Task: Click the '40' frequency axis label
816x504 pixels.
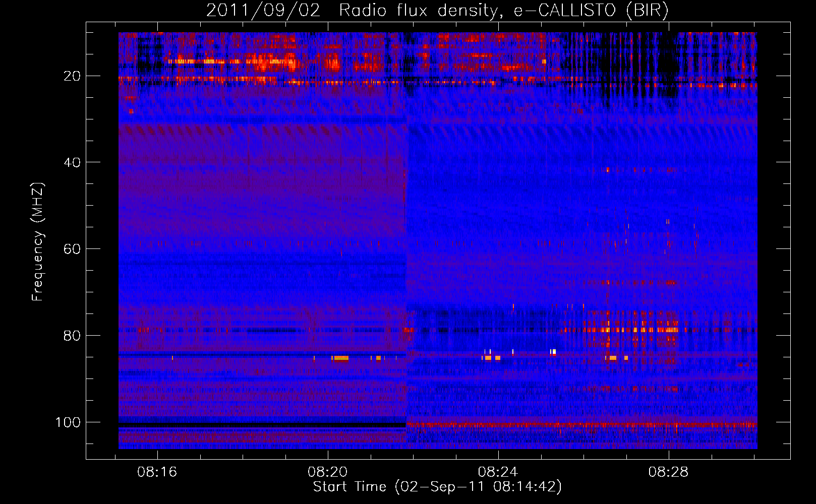Action: (72, 162)
